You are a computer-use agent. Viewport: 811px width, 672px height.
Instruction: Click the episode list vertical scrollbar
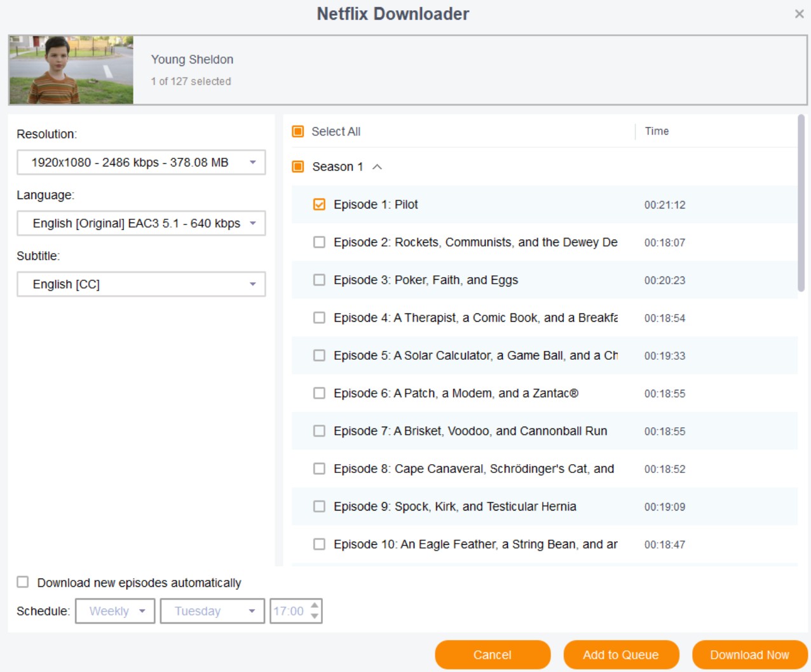(801, 203)
